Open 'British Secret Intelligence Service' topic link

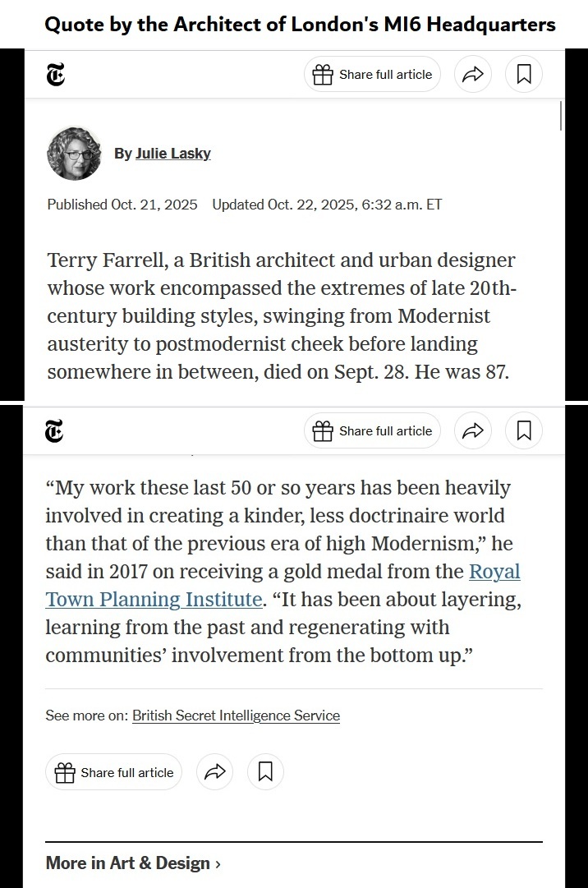[236, 715]
